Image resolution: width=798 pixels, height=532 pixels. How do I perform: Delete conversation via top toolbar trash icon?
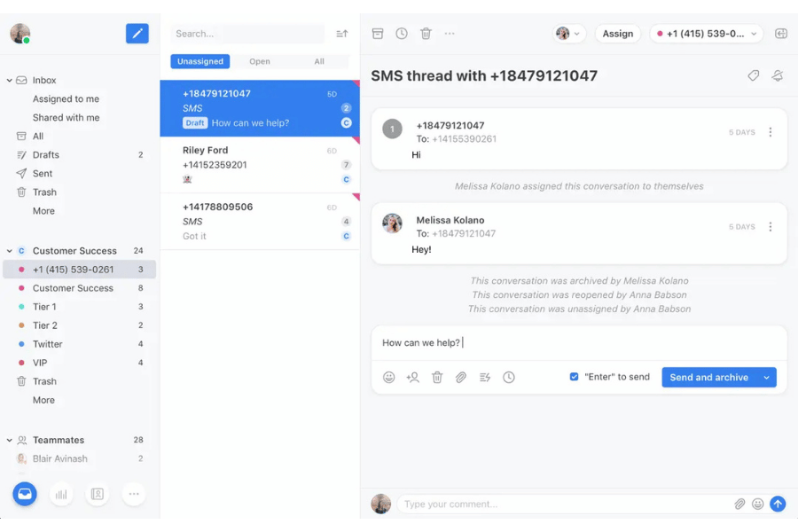[426, 34]
